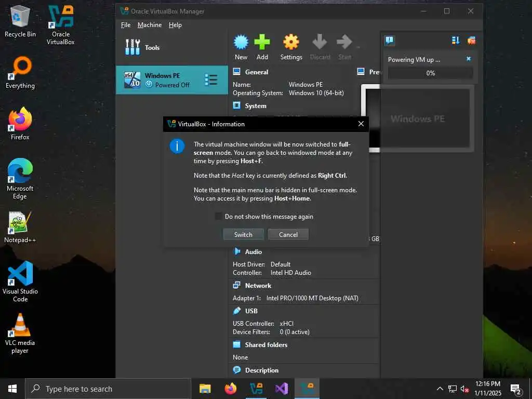Click the taskbar search box
The width and height of the screenshot is (532, 399).
click(108, 389)
